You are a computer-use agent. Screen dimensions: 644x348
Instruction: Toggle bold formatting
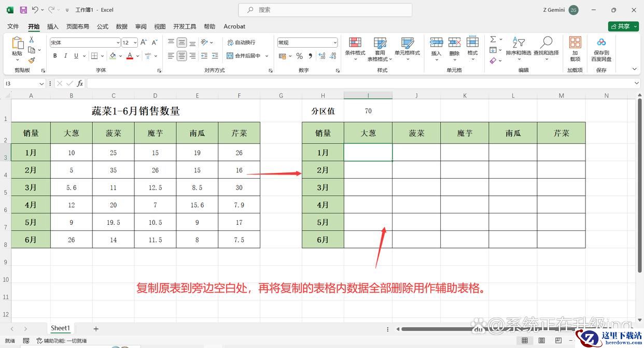(54, 56)
